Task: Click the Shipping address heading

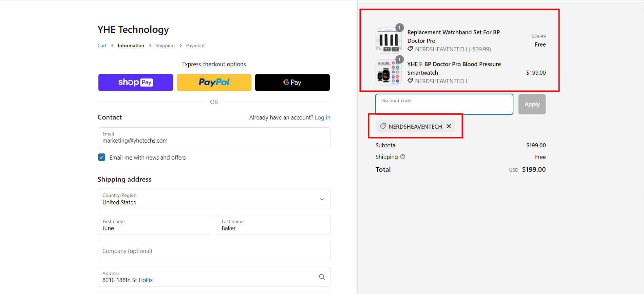Action: [125, 179]
